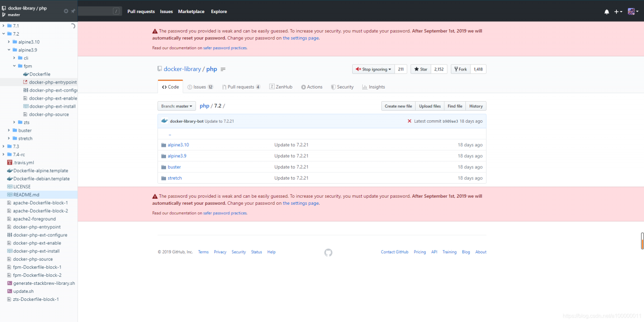Click the Find file button

point(455,106)
